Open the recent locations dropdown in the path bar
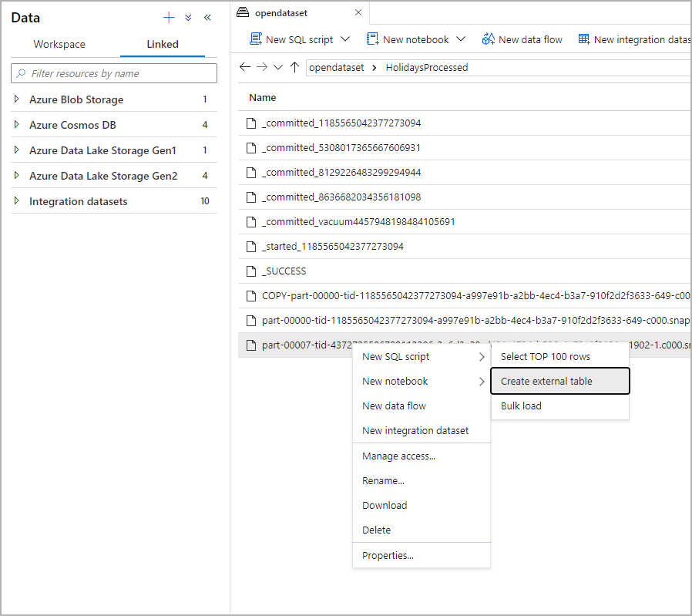This screenshot has width=692, height=616. [x=278, y=67]
